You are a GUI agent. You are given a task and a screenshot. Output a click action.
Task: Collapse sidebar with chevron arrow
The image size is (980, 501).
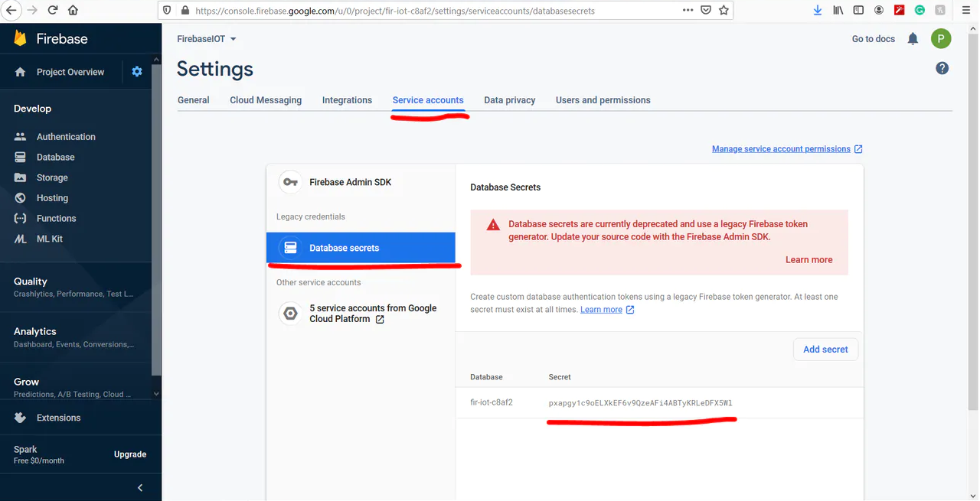click(x=139, y=488)
